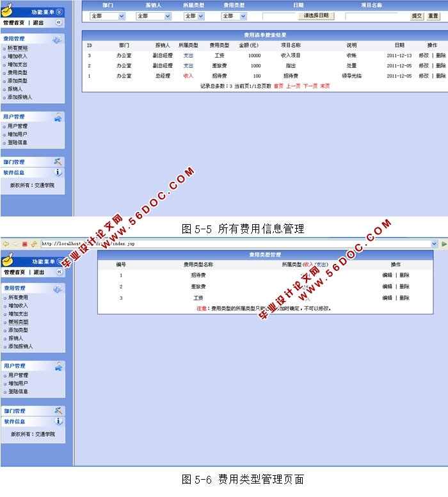Click the yellow logo icon in figure 5-6 sidebar
This screenshot has height=497, width=448.
tap(8, 259)
